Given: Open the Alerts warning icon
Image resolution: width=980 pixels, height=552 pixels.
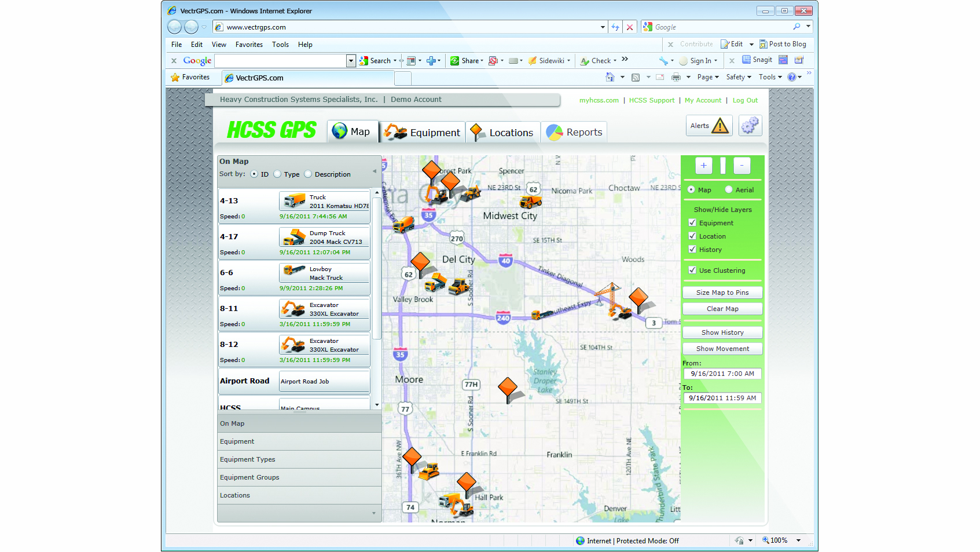Looking at the screenshot, I should tap(720, 126).
